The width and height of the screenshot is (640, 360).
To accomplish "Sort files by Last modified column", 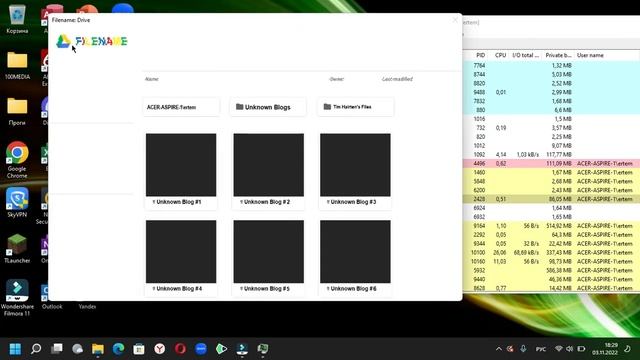I will (x=397, y=79).
